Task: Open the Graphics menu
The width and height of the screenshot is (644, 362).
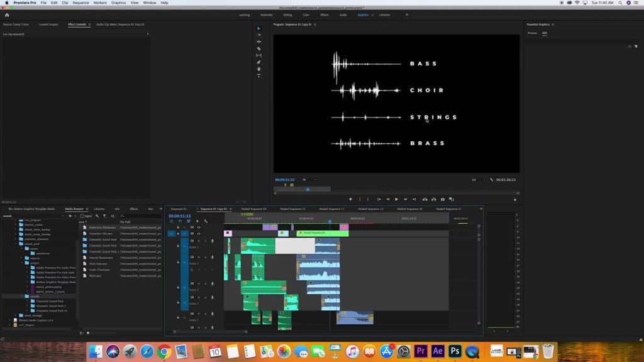Action: pyautogui.click(x=119, y=3)
